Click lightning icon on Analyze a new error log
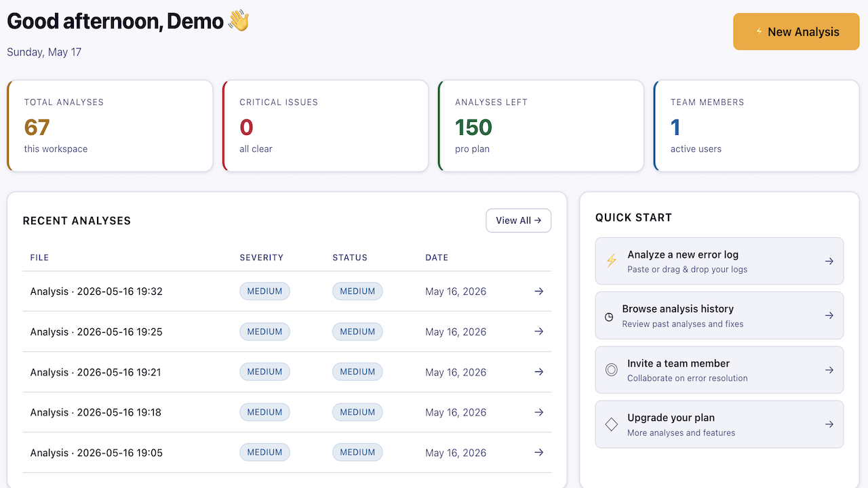This screenshot has width=868, height=488. pos(612,261)
